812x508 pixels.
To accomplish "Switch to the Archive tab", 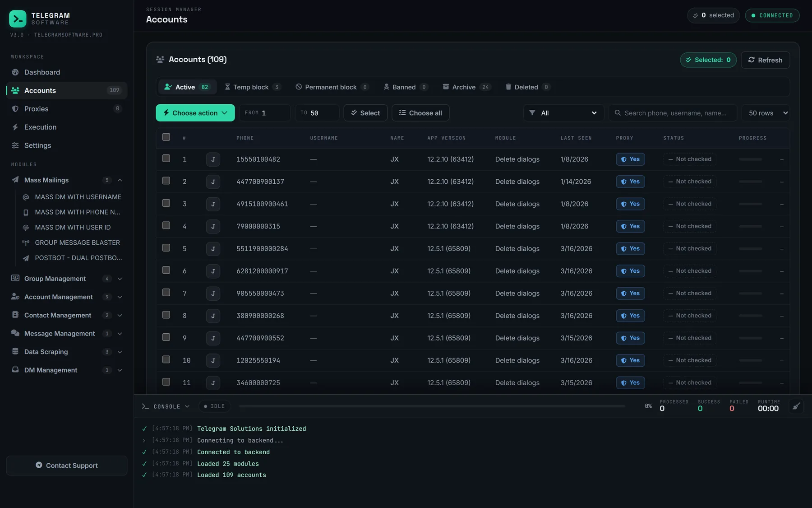I will pyautogui.click(x=466, y=87).
